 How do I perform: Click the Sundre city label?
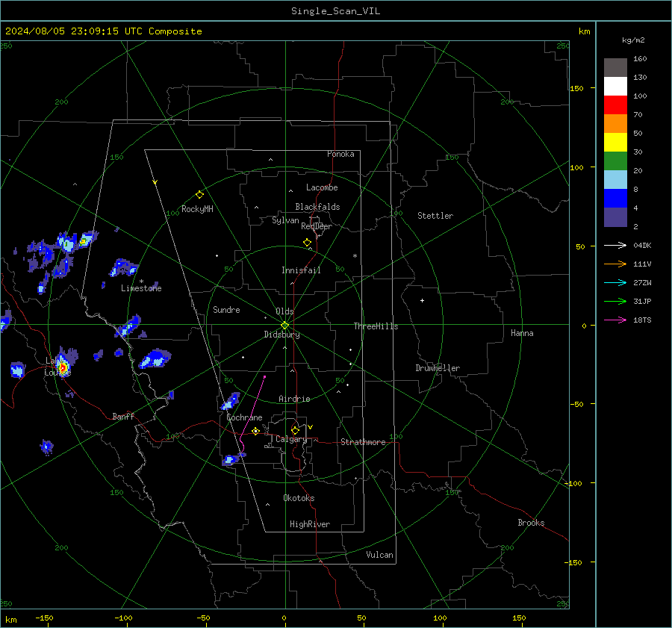tap(226, 309)
